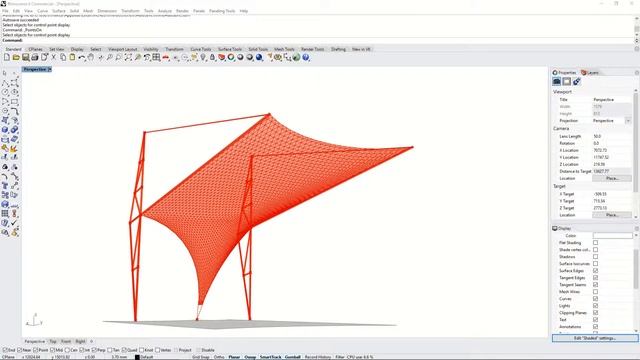Toggle SmartTrack in status bar
The height and width of the screenshot is (360, 640).
pos(270,357)
